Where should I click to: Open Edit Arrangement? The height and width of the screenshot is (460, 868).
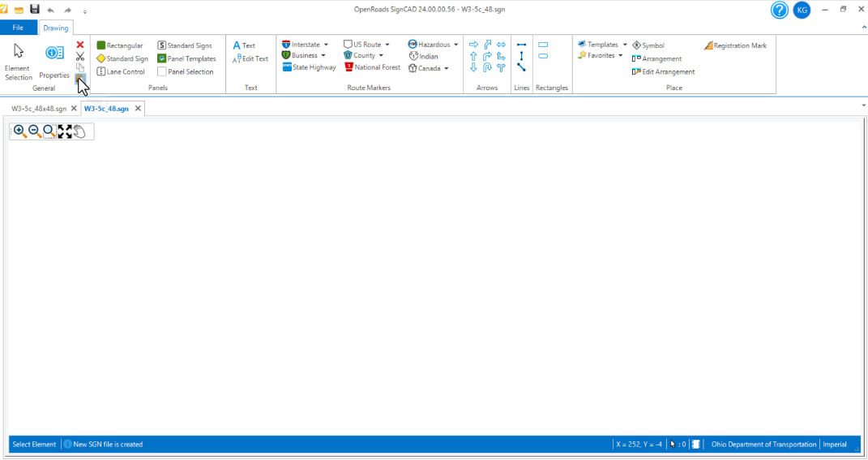tap(663, 71)
